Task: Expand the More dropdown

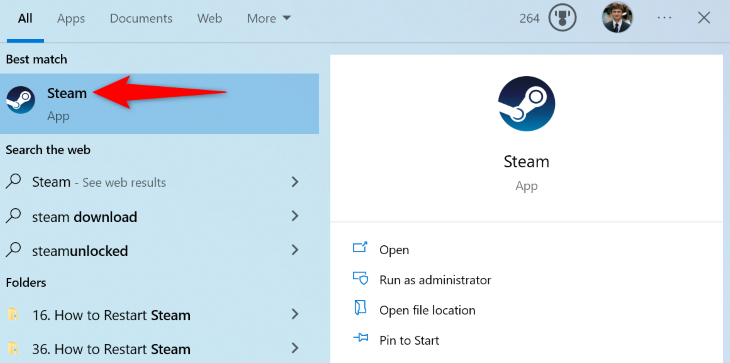Action: coord(269,18)
